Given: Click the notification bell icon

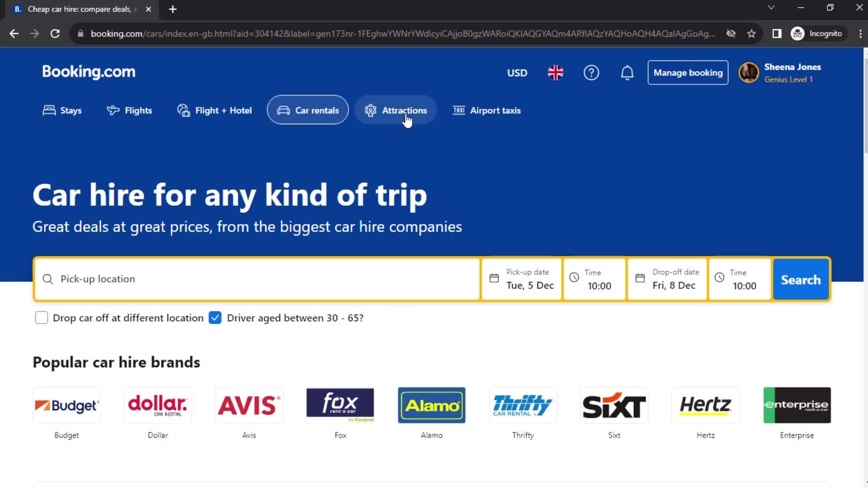Looking at the screenshot, I should coord(628,73).
